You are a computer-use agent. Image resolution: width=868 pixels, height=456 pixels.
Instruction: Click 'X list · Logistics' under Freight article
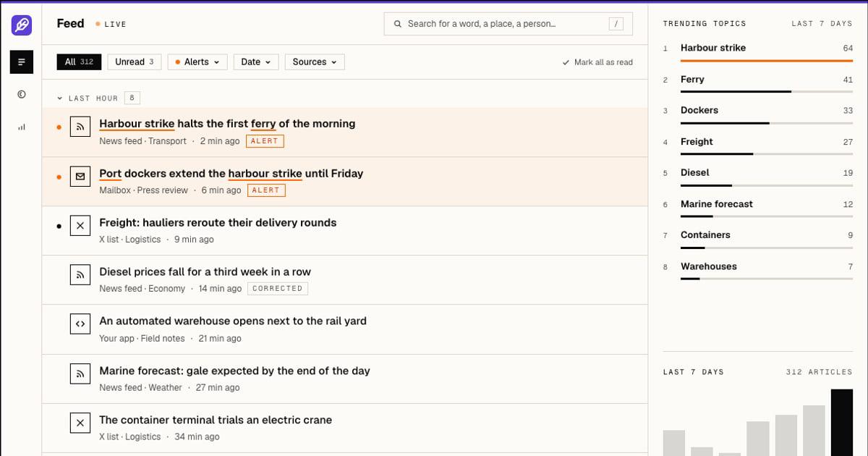tap(129, 240)
